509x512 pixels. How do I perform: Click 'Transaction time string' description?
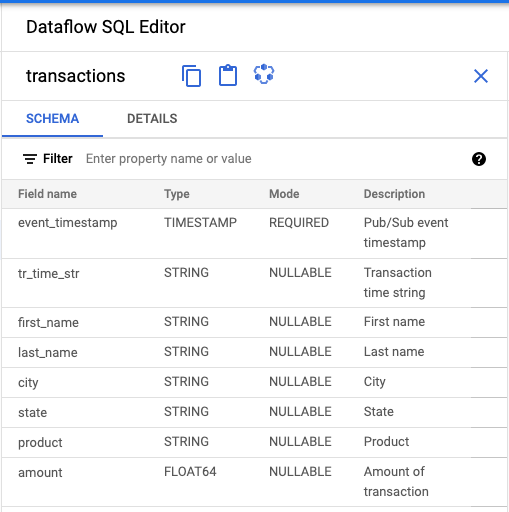tap(398, 283)
